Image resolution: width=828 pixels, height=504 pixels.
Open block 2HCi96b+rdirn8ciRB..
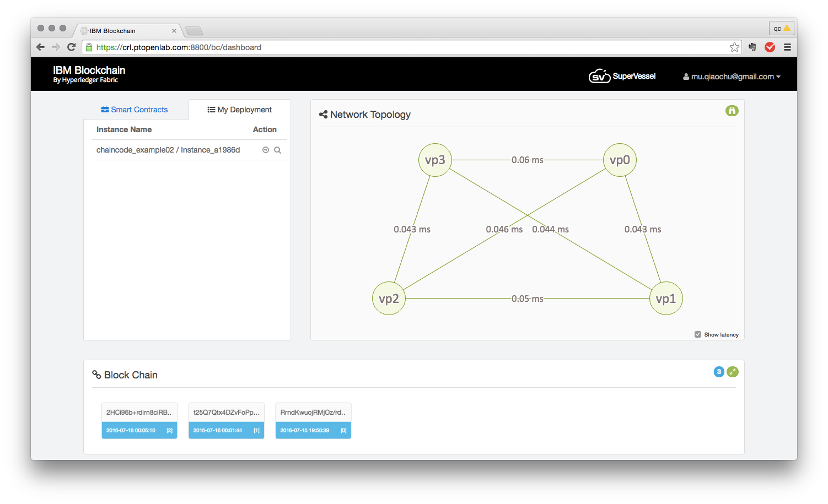point(139,421)
